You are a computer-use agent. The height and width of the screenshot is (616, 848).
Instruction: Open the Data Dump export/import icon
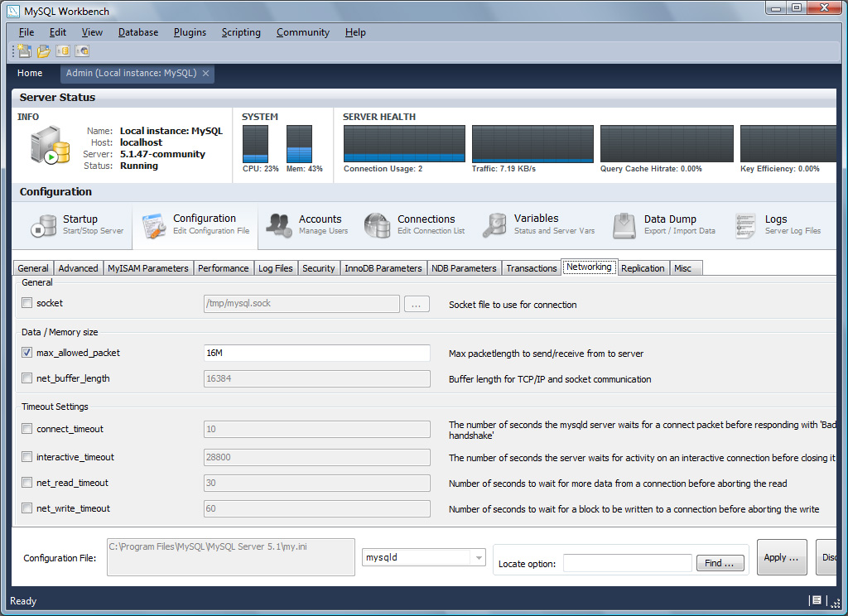[624, 225]
